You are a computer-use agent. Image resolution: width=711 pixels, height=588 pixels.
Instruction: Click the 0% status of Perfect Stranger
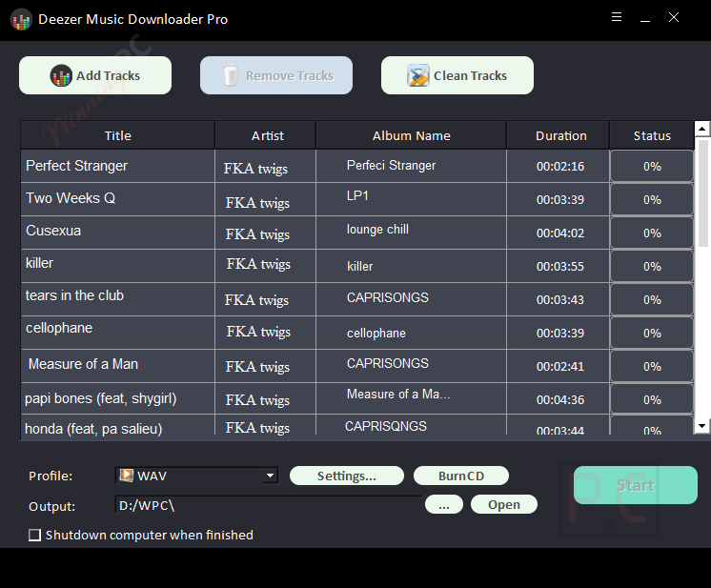(652, 167)
